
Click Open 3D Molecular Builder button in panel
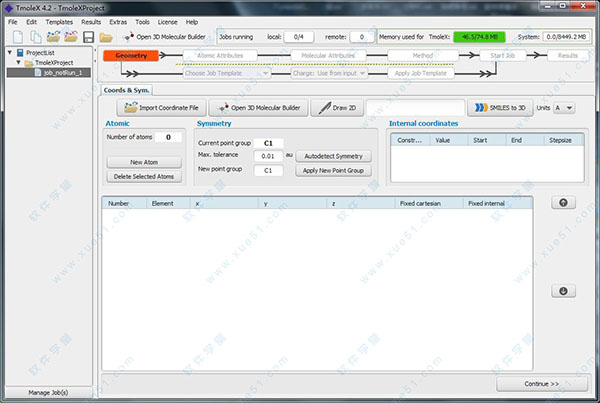pyautogui.click(x=258, y=108)
